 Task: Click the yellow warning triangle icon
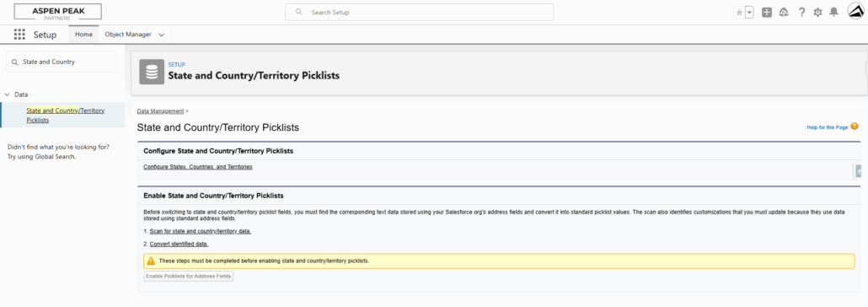151,261
